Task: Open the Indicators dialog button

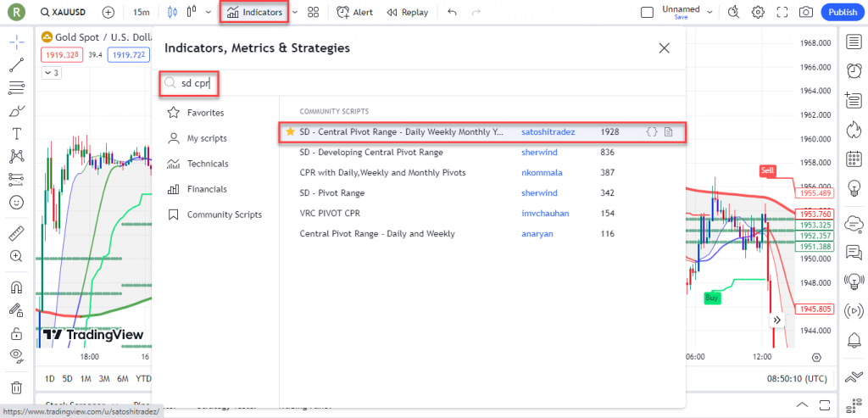Action: pos(254,12)
